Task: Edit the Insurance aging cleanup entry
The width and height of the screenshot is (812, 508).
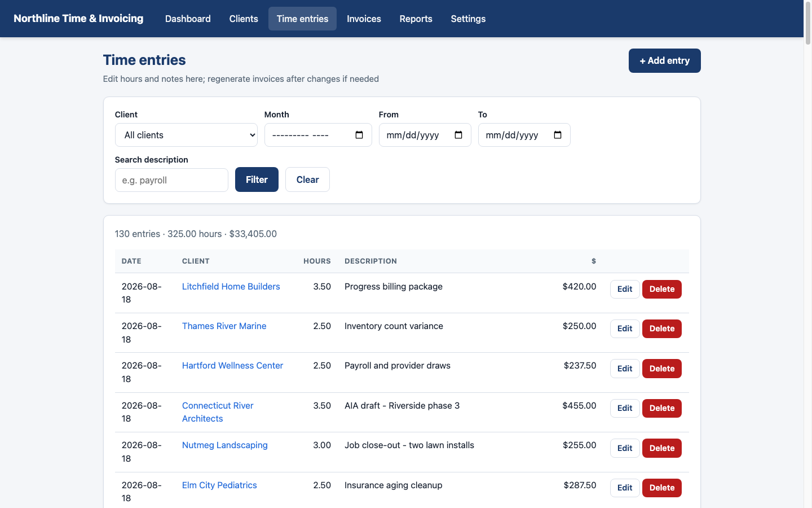Action: pyautogui.click(x=625, y=488)
